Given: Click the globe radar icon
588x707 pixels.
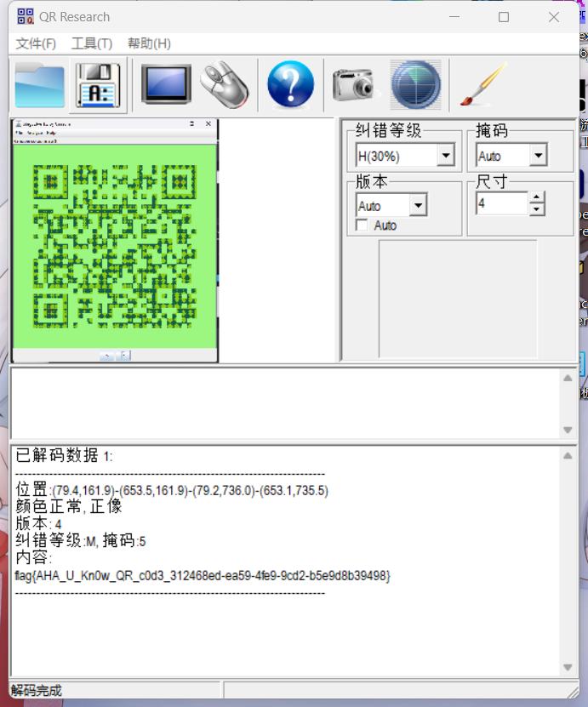Looking at the screenshot, I should point(415,85).
